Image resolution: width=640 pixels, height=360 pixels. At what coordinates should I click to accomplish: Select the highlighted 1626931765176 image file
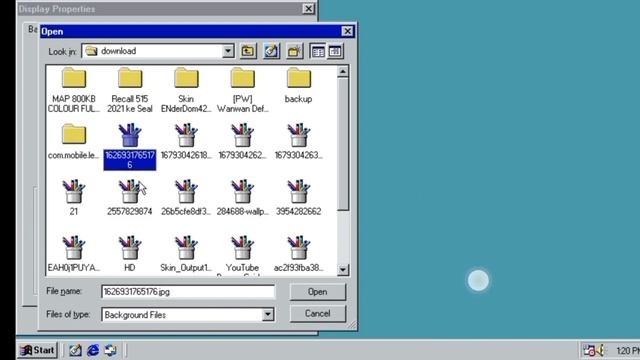click(130, 147)
